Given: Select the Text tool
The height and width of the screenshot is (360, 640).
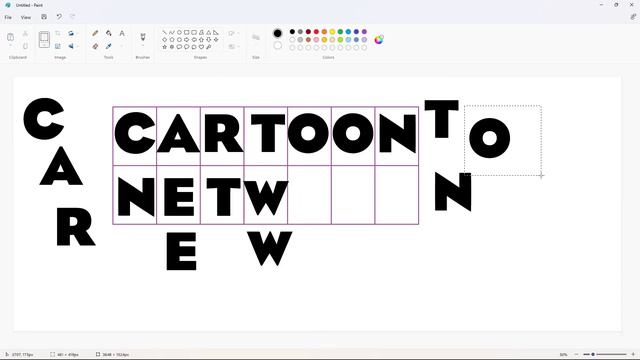Looking at the screenshot, I should click(x=122, y=33).
